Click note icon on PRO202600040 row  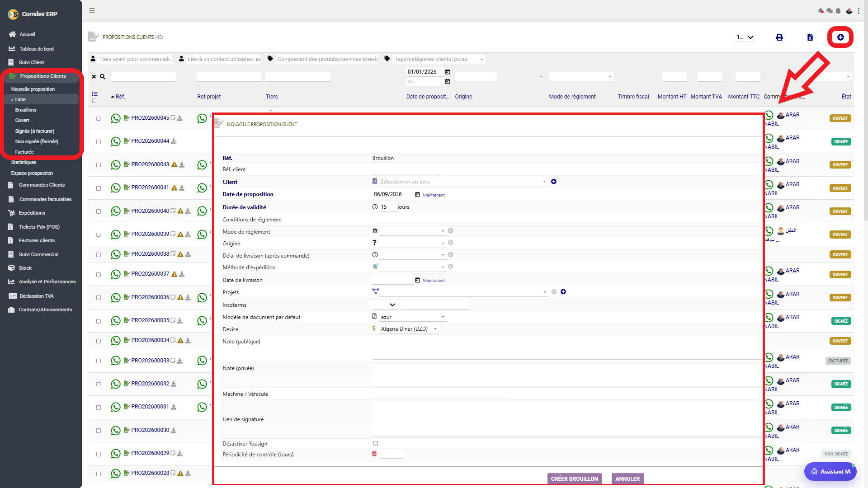[x=173, y=211]
